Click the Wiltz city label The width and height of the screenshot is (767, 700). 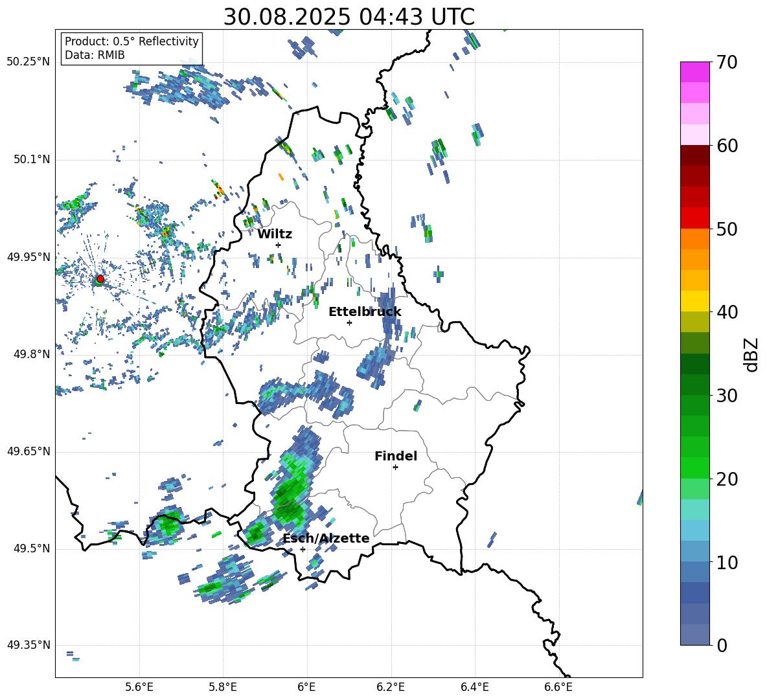[x=275, y=234]
